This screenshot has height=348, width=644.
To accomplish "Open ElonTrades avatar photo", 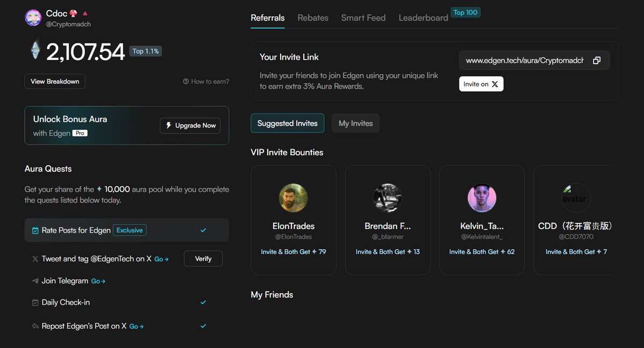I will coord(294,198).
